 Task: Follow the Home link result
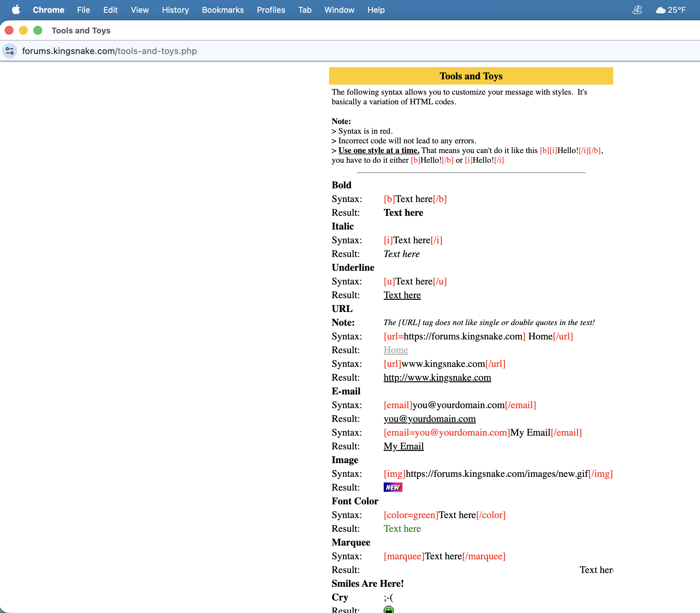(x=395, y=350)
